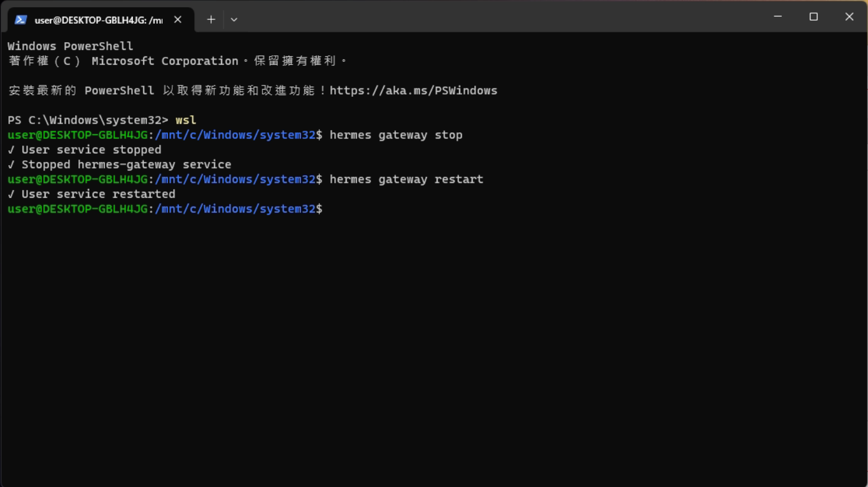This screenshot has height=487, width=868.
Task: Click the 'Windows PowerShell' header line
Action: tap(70, 46)
